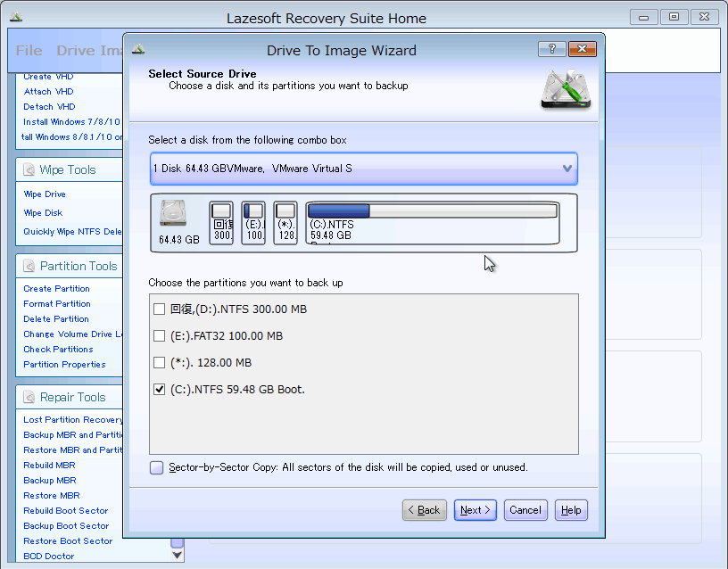Image resolution: width=728 pixels, height=569 pixels.
Task: Check the (E:) FAT32 100.00 MB partition
Action: [x=159, y=335]
